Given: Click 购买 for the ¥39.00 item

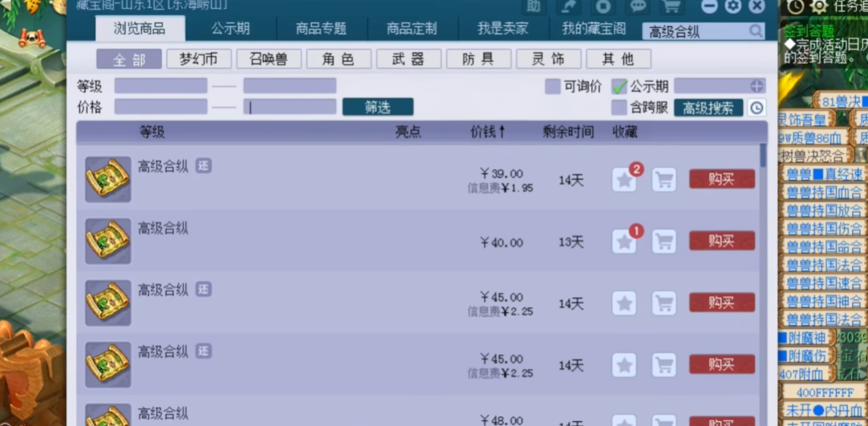Looking at the screenshot, I should click(721, 179).
